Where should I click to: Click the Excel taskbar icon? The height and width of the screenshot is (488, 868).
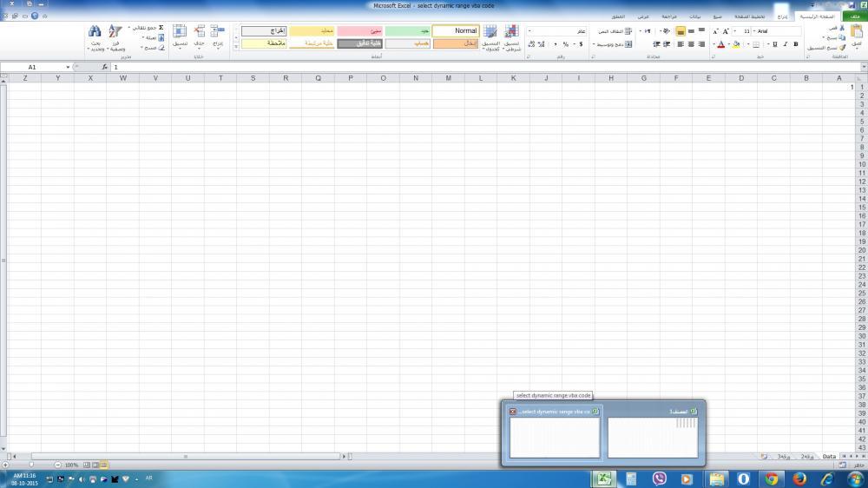click(603, 478)
